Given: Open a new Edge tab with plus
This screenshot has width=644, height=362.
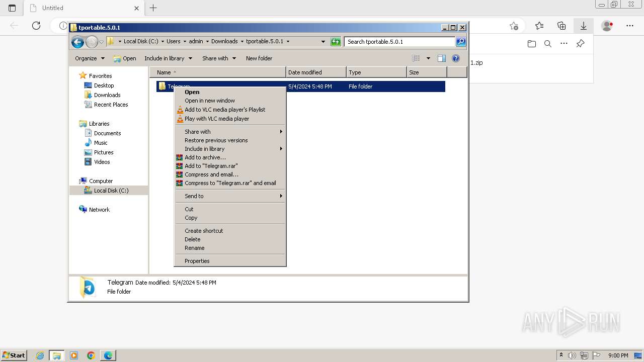Looking at the screenshot, I should (153, 8).
